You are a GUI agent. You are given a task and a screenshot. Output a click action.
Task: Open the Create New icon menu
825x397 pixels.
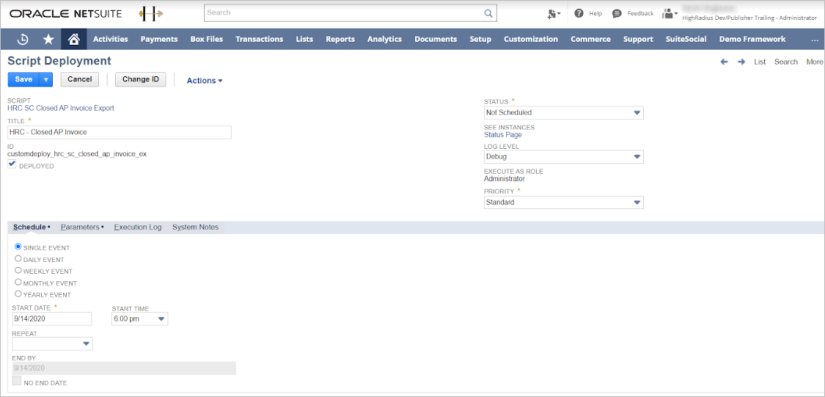pos(554,14)
